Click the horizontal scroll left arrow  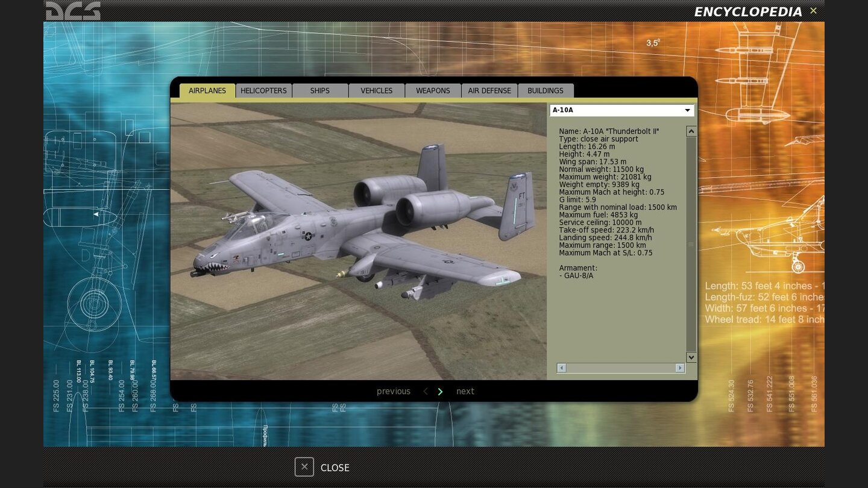coord(562,368)
